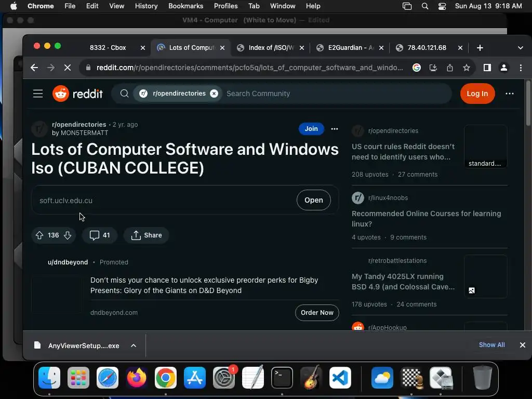Open the dndbeyond.com link
The height and width of the screenshot is (399, 532).
114,312
